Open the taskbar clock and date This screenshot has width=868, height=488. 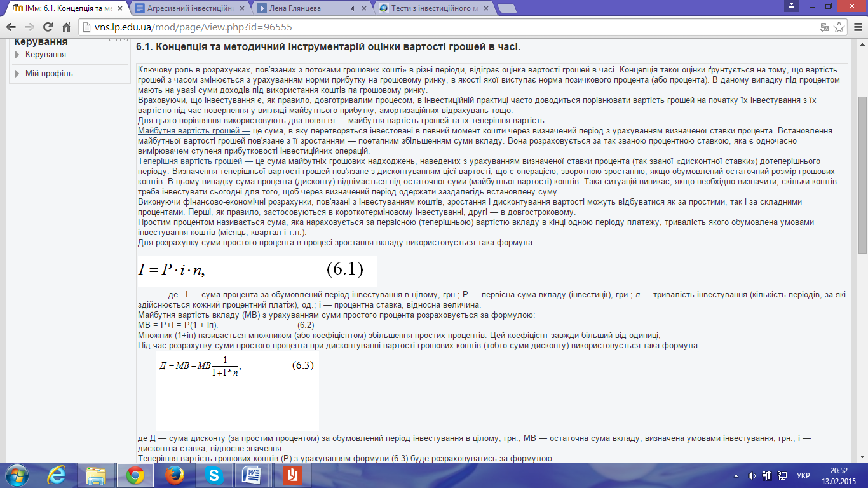839,476
